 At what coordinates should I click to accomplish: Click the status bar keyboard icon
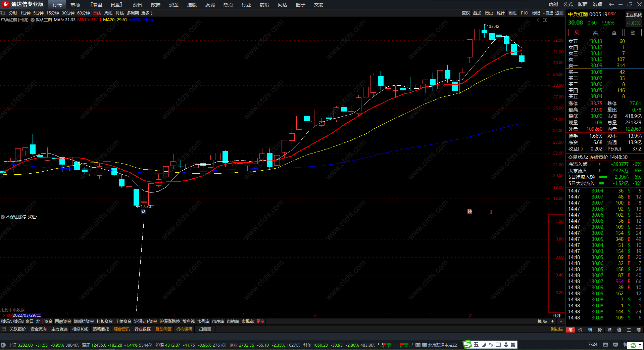(605, 345)
